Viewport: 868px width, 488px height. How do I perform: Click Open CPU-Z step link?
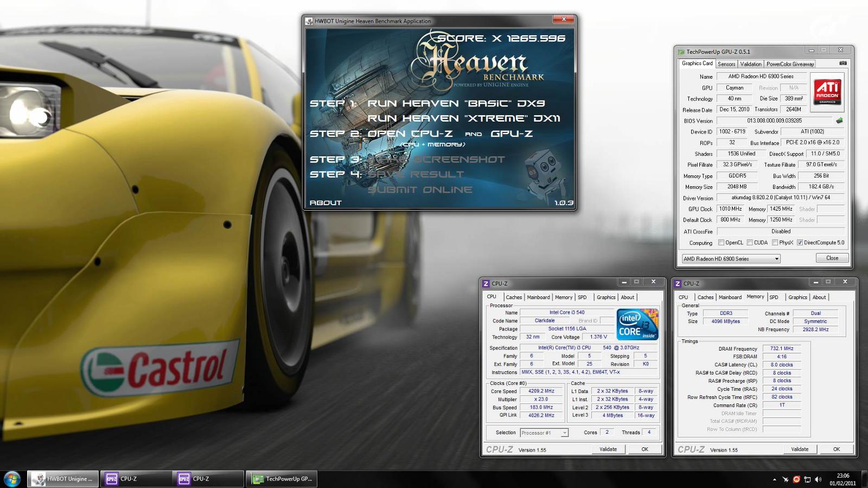[x=410, y=134]
